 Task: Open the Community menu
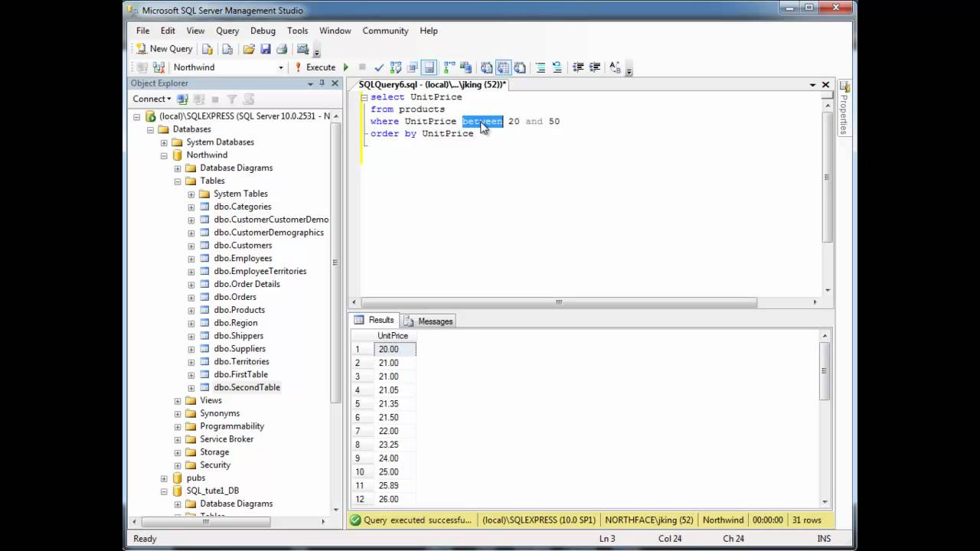point(385,31)
